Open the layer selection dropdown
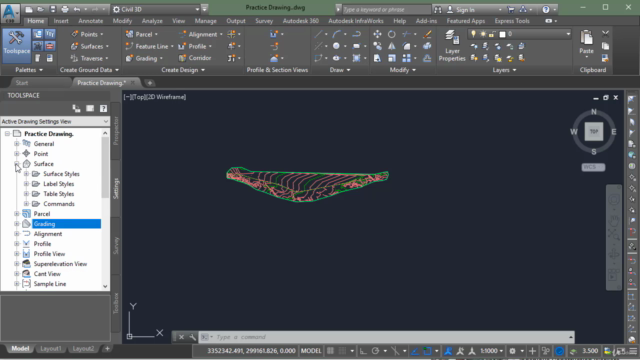This screenshot has height=360, width=640. 520,34
